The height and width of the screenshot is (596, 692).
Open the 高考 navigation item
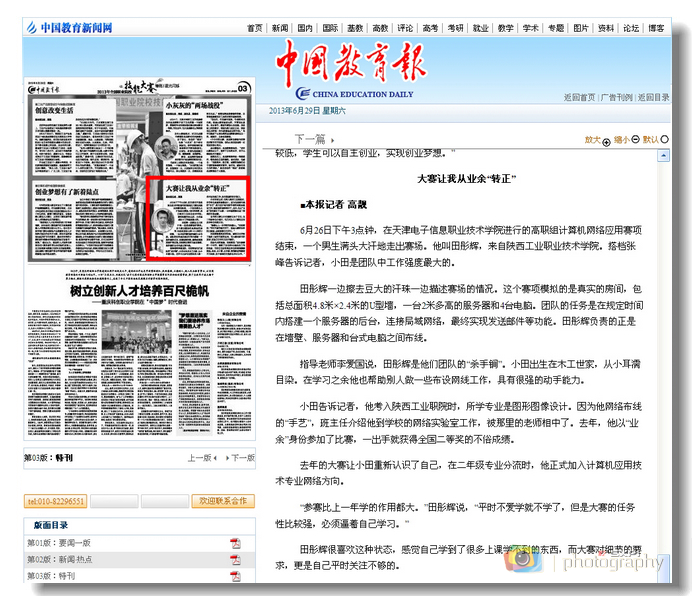tap(430, 28)
